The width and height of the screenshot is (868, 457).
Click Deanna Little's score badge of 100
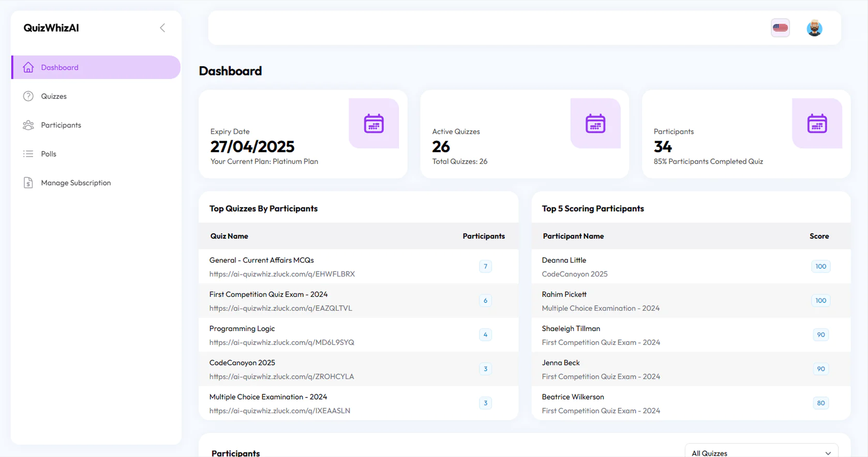coord(820,266)
